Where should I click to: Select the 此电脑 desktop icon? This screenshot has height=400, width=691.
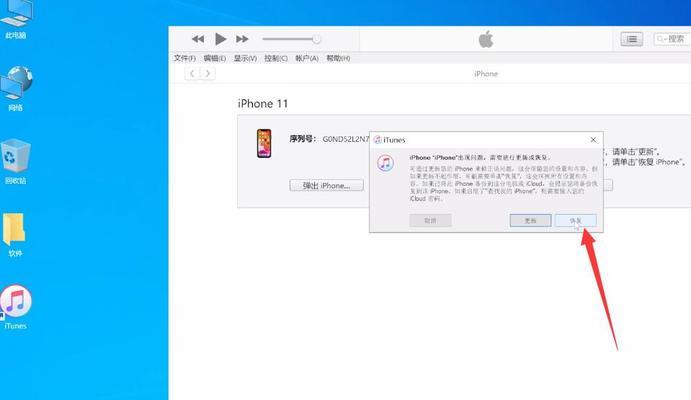point(16,19)
